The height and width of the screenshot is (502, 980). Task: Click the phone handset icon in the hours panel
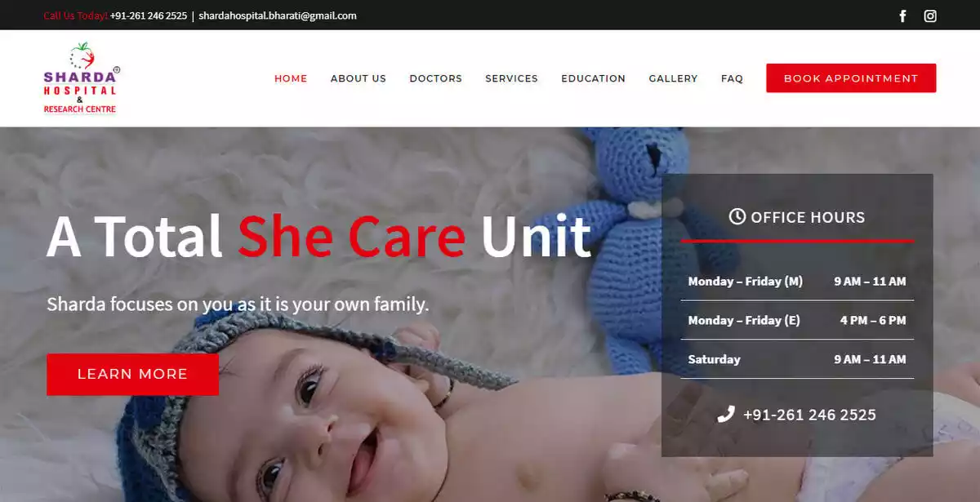(x=726, y=414)
